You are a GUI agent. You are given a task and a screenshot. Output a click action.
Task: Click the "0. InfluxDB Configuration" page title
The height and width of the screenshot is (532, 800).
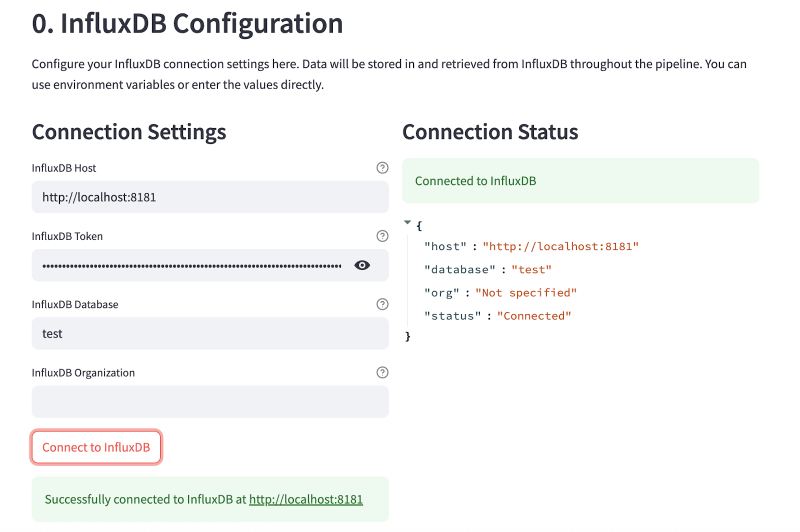(x=187, y=23)
